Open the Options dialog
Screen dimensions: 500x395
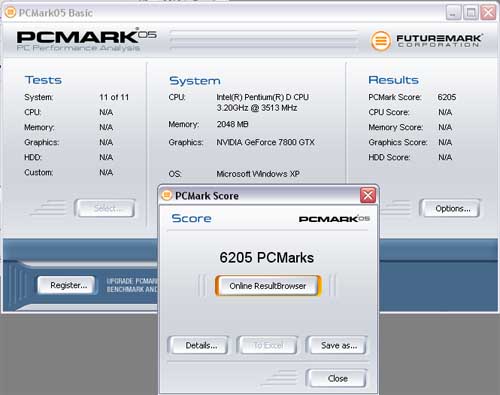point(452,209)
